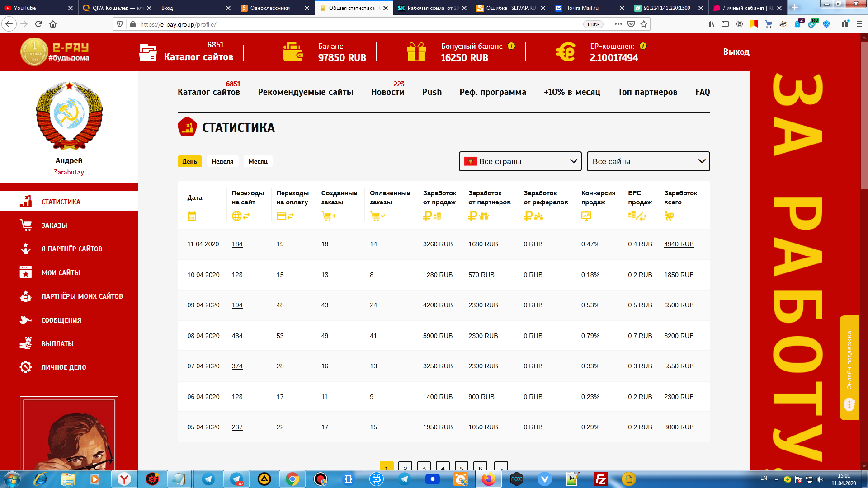This screenshot has height=488, width=868.
Task: Open the 484 visits link for 08.04.2020
Action: click(237, 336)
